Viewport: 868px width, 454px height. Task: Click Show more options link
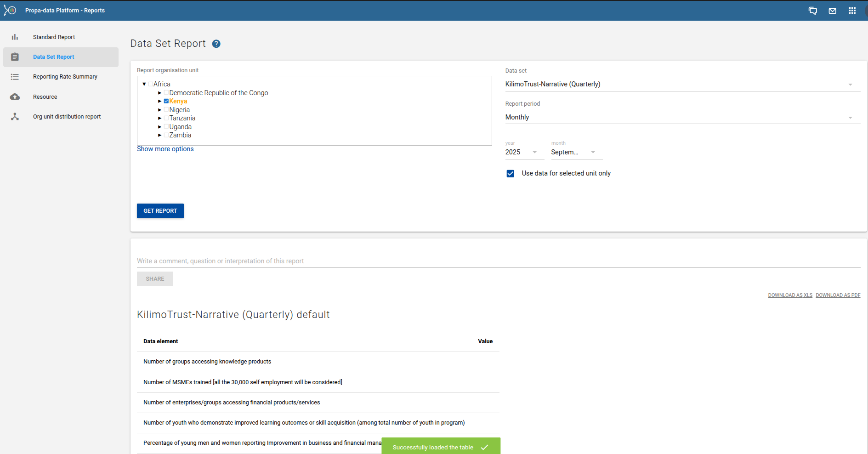[165, 149]
